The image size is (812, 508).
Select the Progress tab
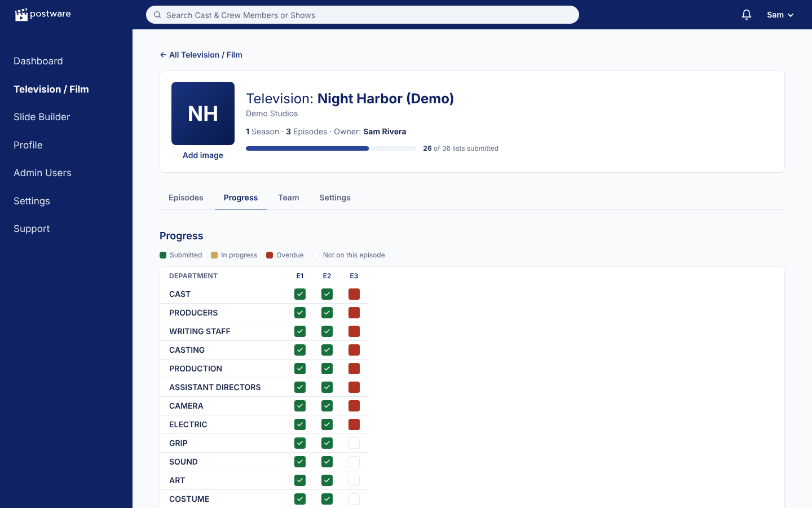pos(241,198)
